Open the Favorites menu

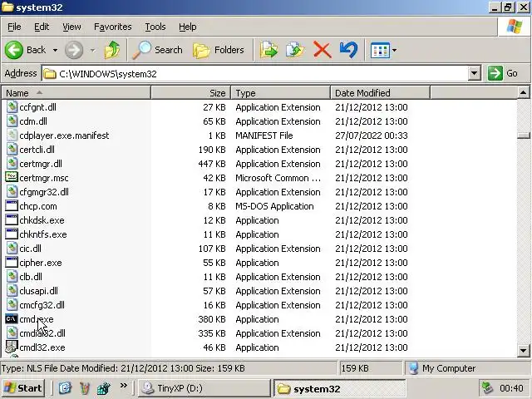tap(113, 27)
